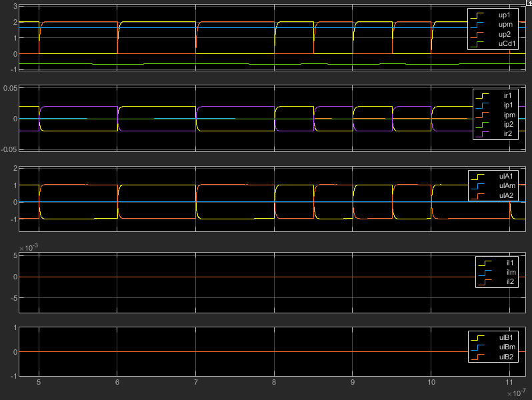The height and width of the screenshot is (400, 532).
Task: Toggle the ulA2 legend entry
Action: tap(493, 195)
